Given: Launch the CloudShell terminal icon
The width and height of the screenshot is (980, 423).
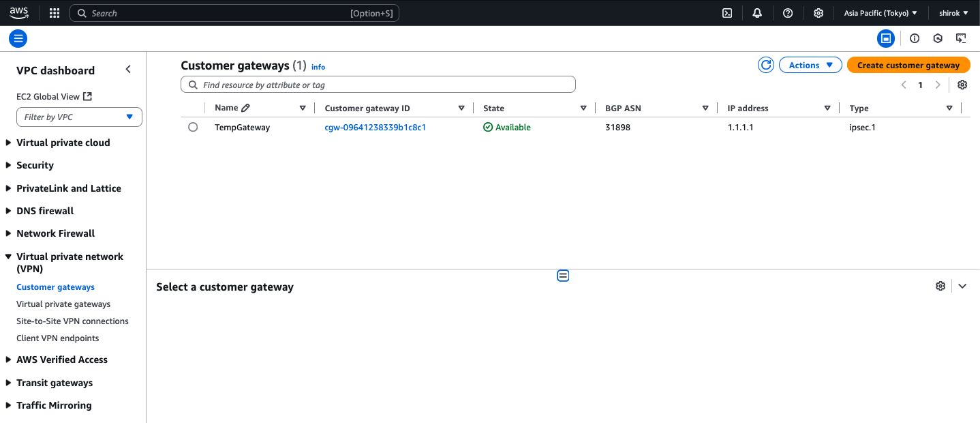Looking at the screenshot, I should tap(727, 13).
